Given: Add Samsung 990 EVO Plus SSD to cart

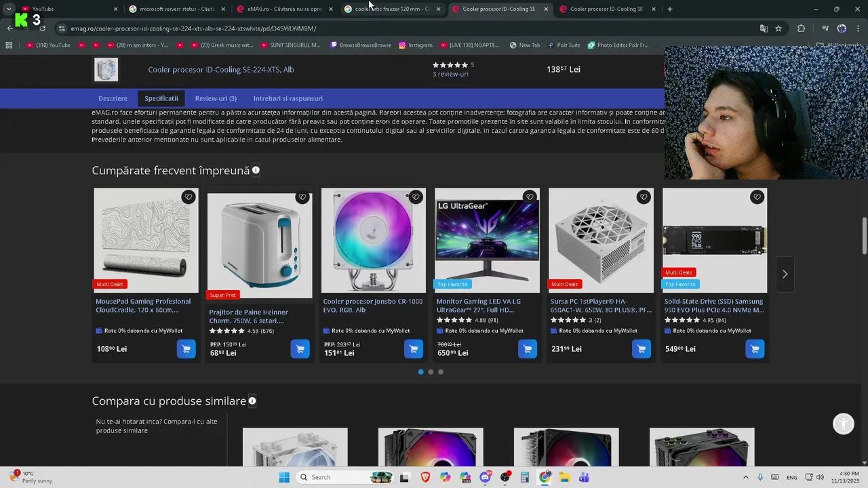Looking at the screenshot, I should 755,348.
